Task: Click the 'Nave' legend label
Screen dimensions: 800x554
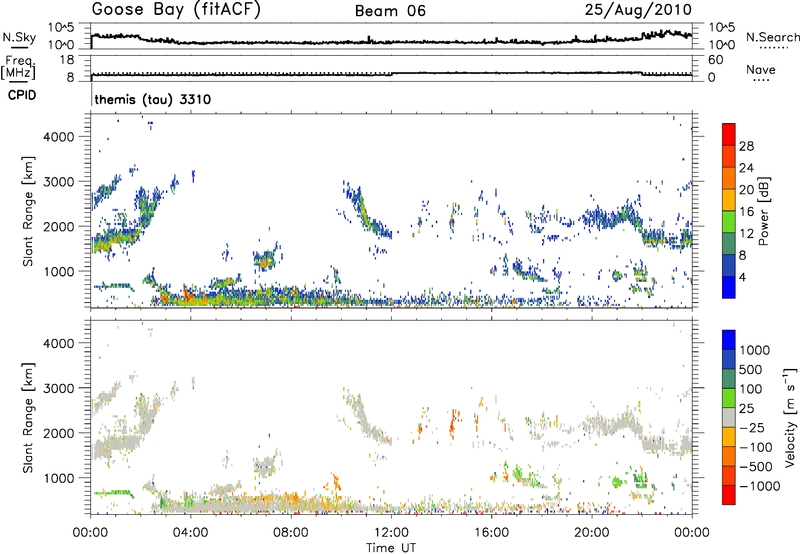Action: 761,69
